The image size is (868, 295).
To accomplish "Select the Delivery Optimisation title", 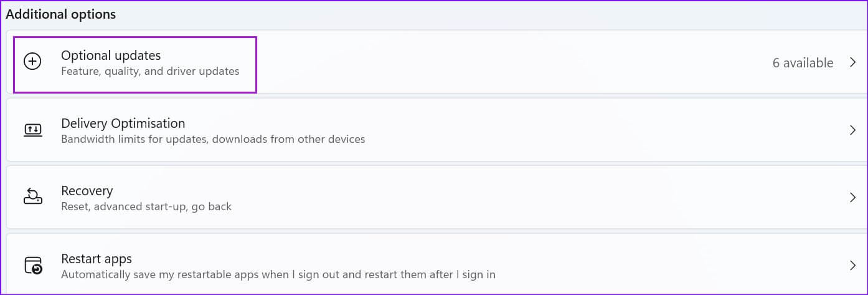I will [123, 123].
